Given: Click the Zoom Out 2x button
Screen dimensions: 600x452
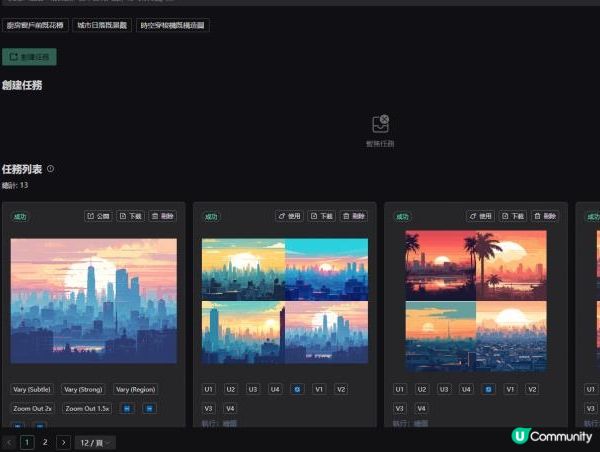Looking at the screenshot, I should click(32, 408).
